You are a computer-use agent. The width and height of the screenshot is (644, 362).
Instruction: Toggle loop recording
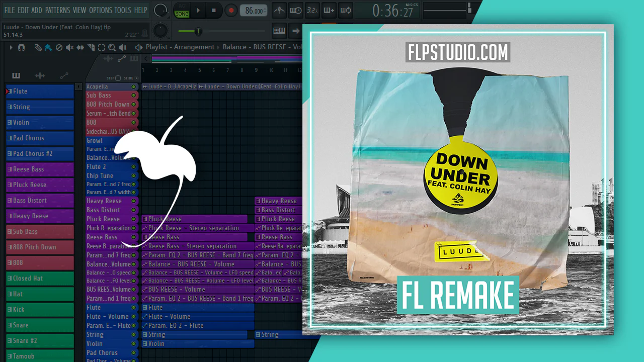point(346,10)
